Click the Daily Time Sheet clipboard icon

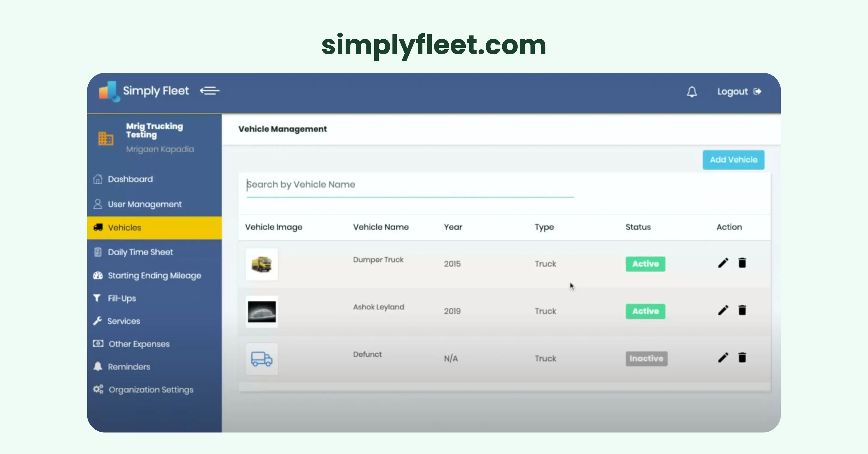[x=98, y=252]
